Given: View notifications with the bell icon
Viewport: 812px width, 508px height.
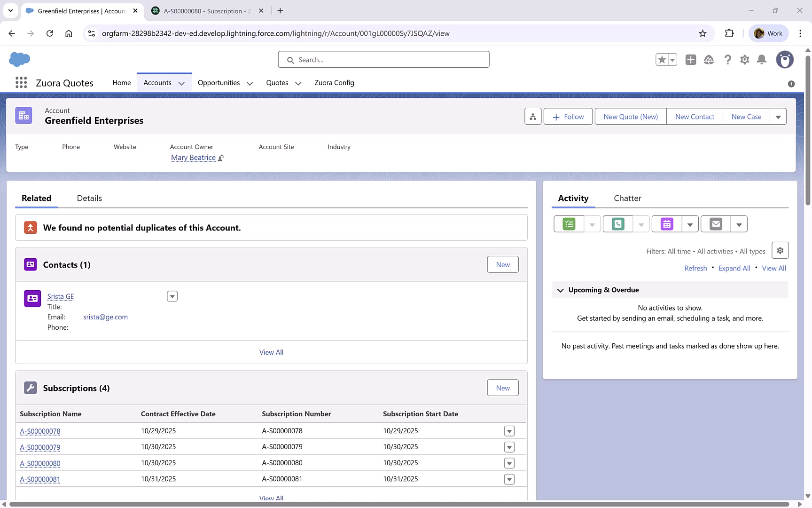Looking at the screenshot, I should click(x=762, y=60).
